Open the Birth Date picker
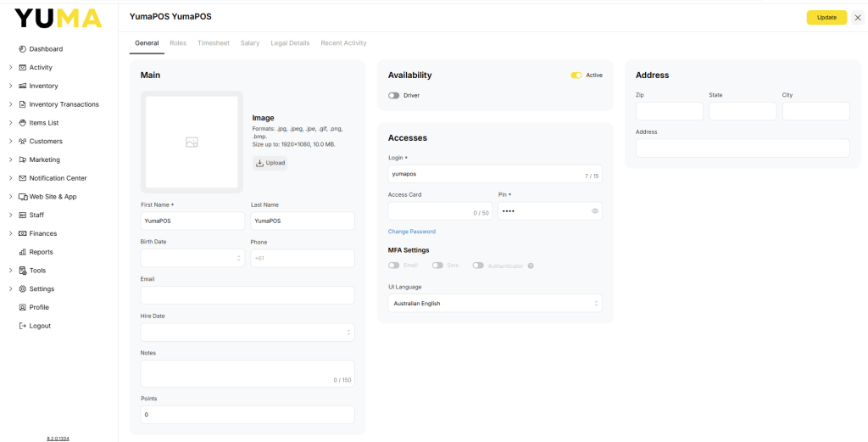The width and height of the screenshot is (868, 442). (192, 258)
